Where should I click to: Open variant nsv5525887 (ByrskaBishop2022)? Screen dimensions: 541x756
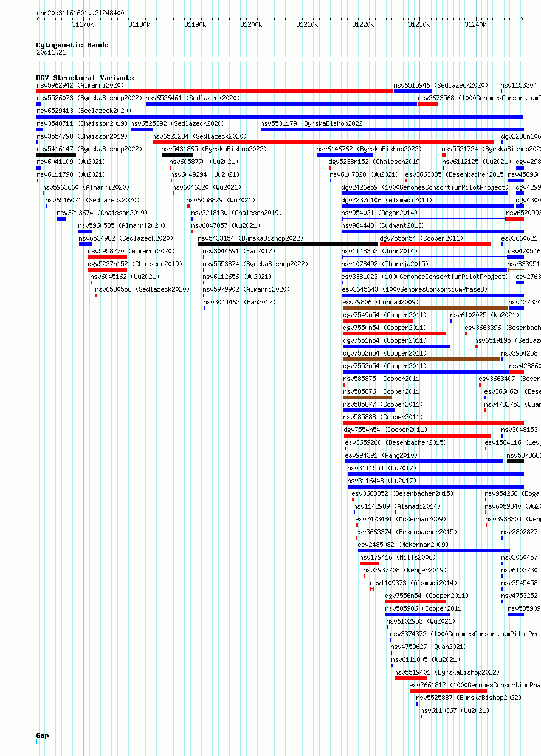(469, 698)
